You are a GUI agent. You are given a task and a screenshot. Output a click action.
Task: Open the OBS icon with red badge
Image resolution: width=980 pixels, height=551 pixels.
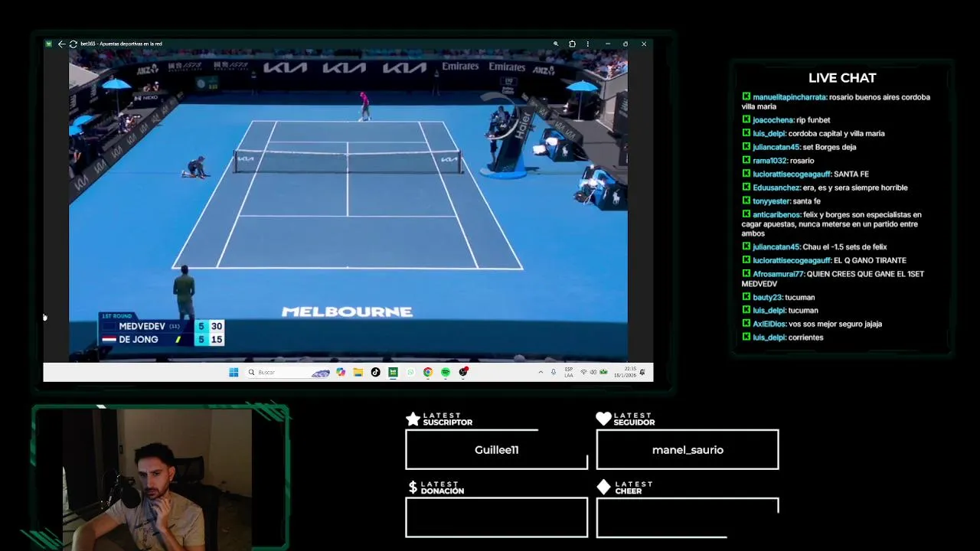[463, 372]
